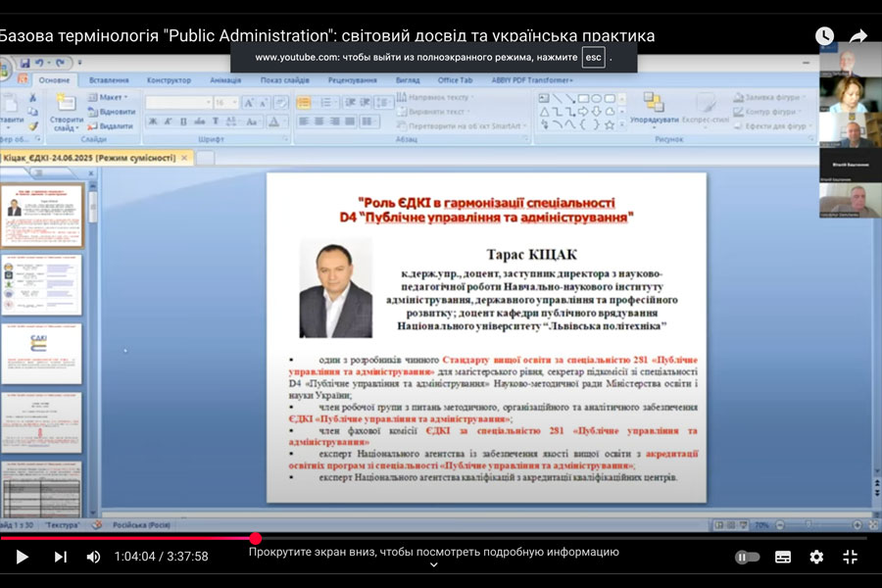Open the Упорядкувати dropdown

pyautogui.click(x=655, y=112)
